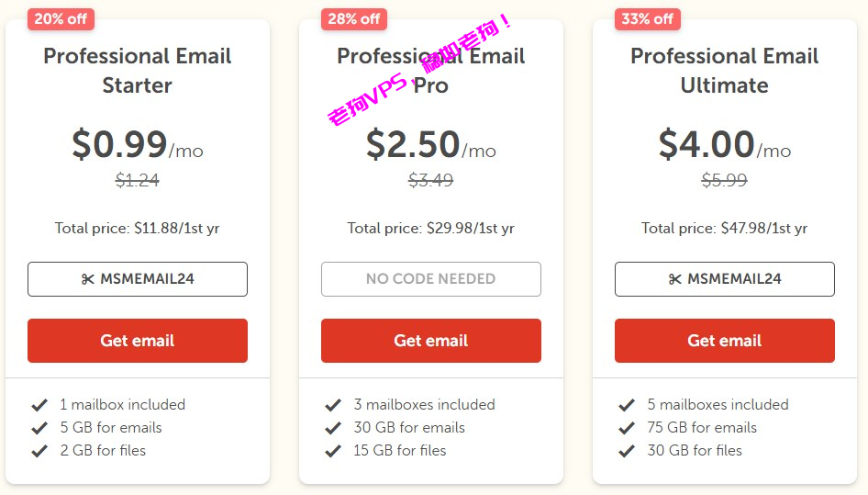The image size is (868, 495).
Task: Click the checkmark beside "1 mailbox included"
Action: 39,405
